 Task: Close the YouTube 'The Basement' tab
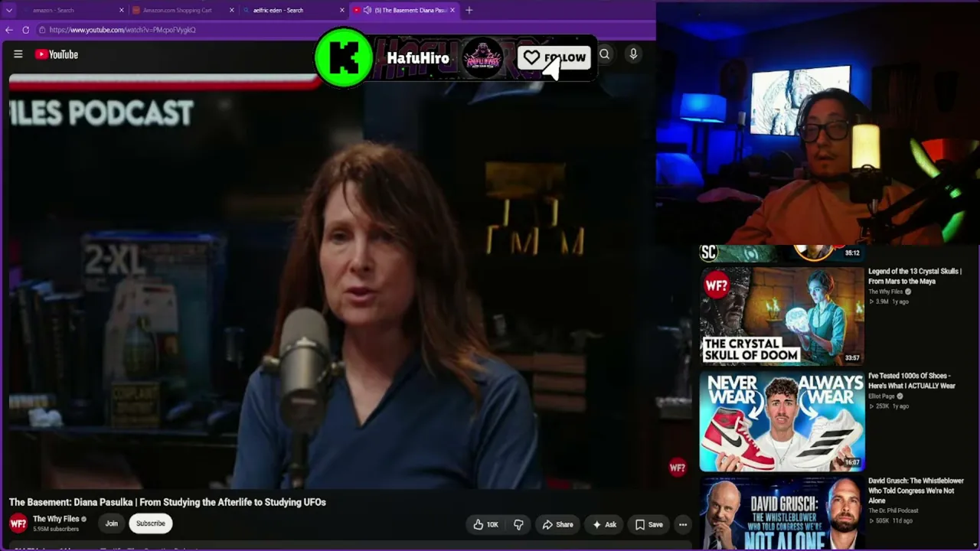coord(452,10)
